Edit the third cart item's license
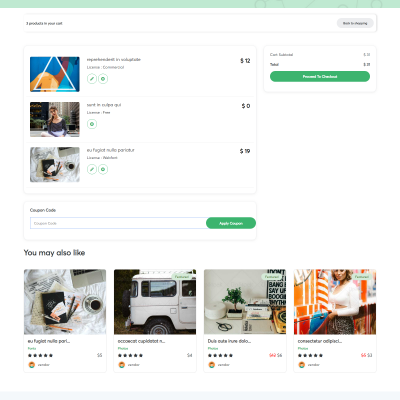This screenshot has height=400, width=400. (92, 169)
